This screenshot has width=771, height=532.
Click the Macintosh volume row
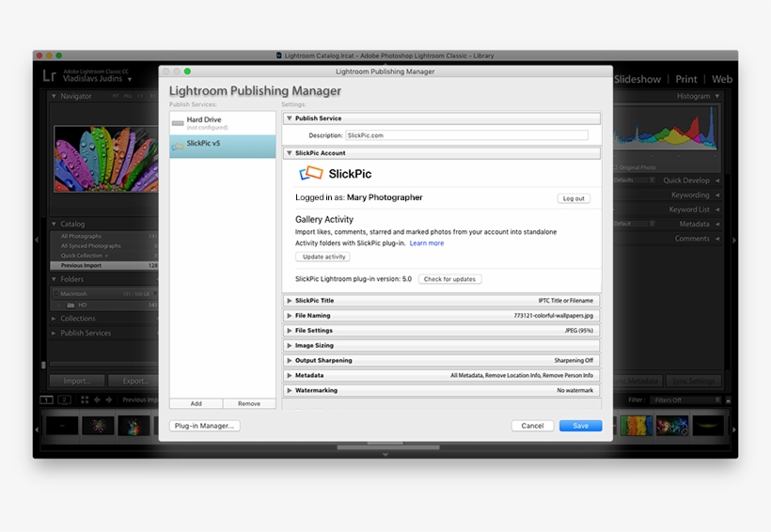click(x=104, y=294)
